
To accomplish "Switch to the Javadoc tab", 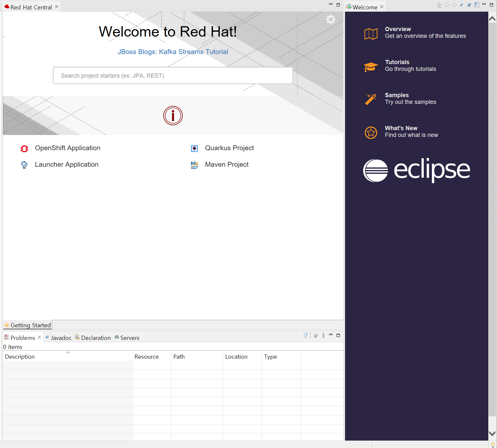I will click(59, 338).
